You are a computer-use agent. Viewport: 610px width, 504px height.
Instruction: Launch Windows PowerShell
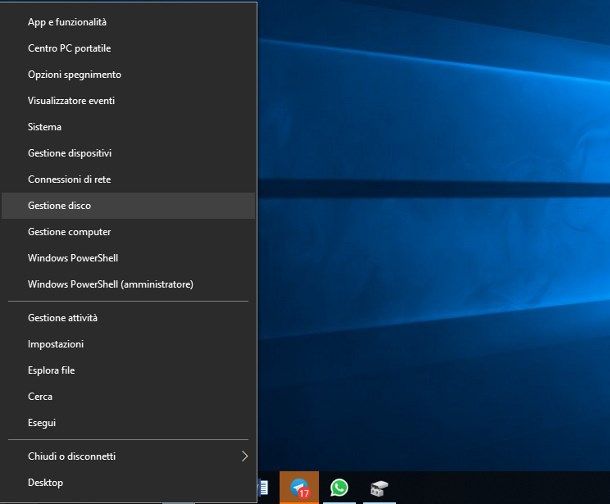(x=128, y=258)
